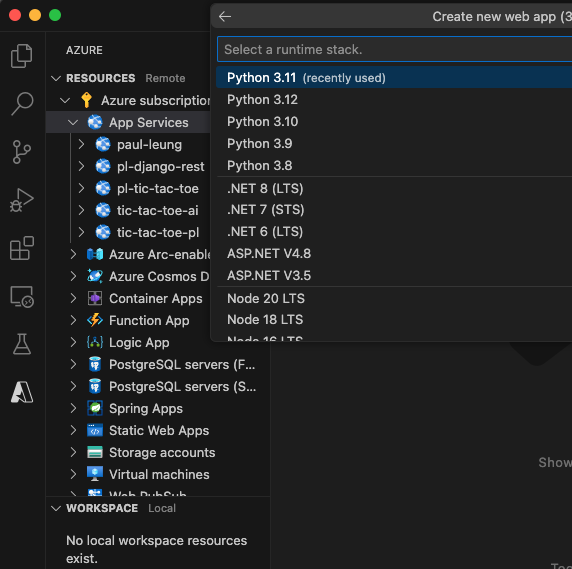Click the Container Apps icon
The height and width of the screenshot is (569, 572).
point(95,298)
